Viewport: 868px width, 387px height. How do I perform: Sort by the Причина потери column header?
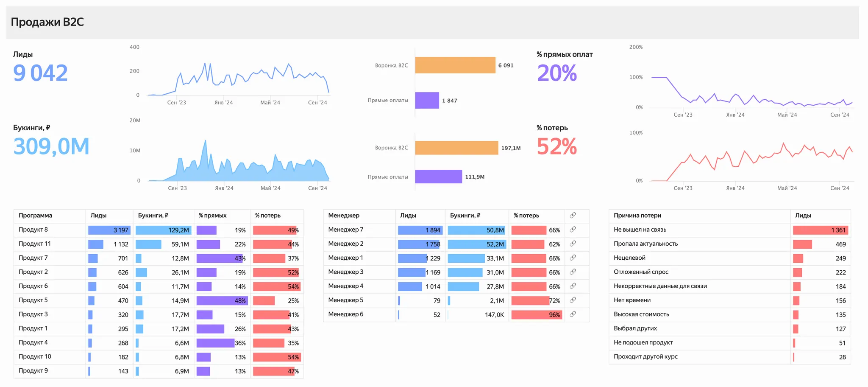click(x=637, y=216)
